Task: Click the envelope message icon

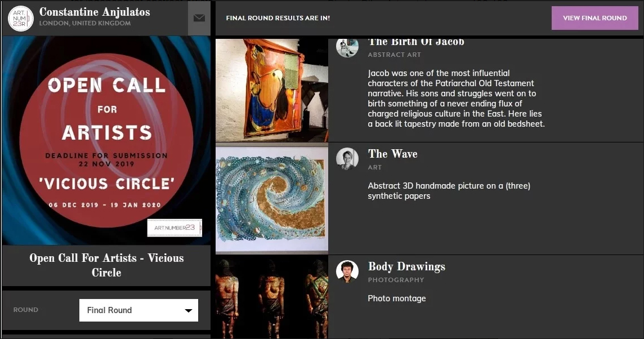Action: (x=199, y=17)
